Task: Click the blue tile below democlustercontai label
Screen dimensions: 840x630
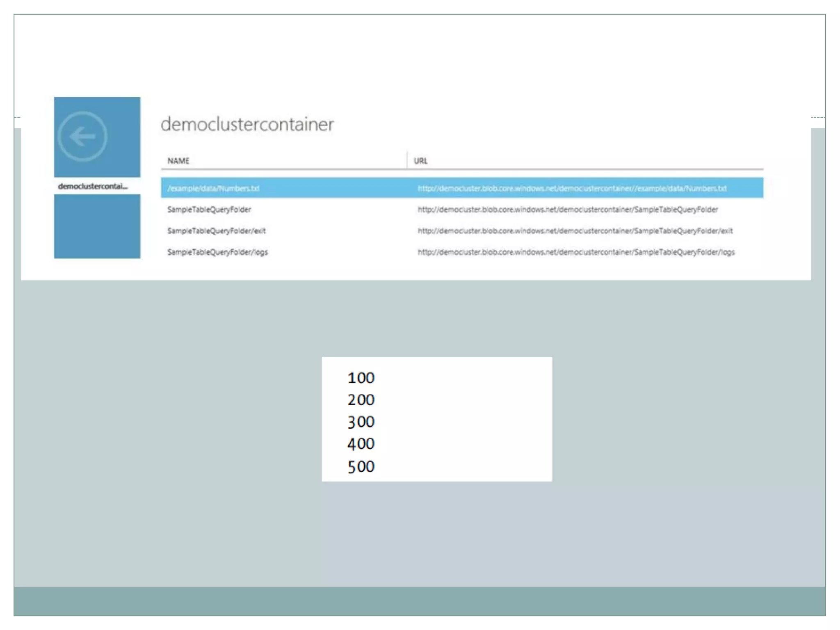Action: [97, 226]
